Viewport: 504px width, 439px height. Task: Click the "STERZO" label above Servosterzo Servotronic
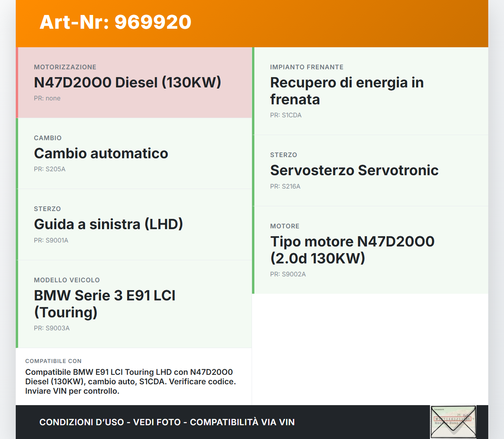(283, 155)
